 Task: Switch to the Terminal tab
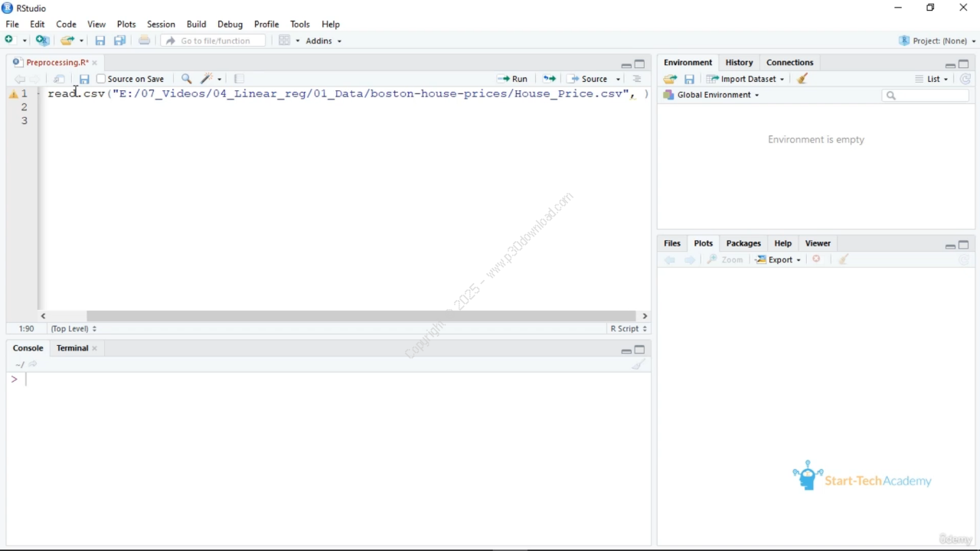(73, 348)
